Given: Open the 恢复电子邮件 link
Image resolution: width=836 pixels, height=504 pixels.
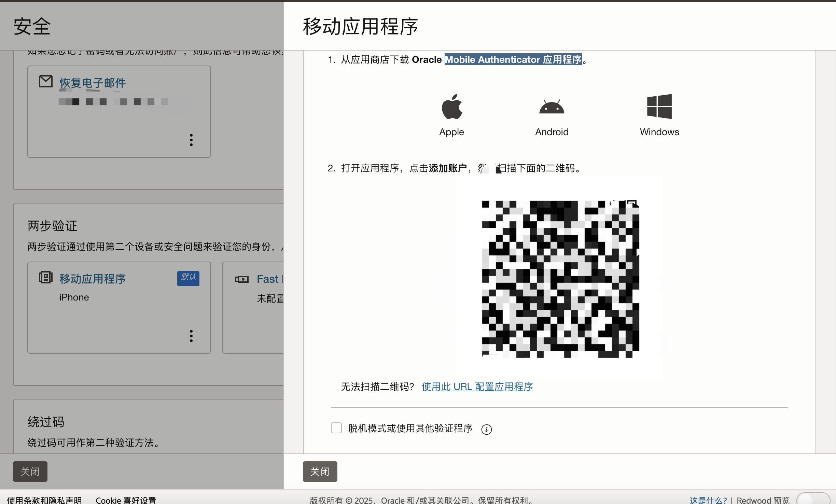Looking at the screenshot, I should (93, 83).
